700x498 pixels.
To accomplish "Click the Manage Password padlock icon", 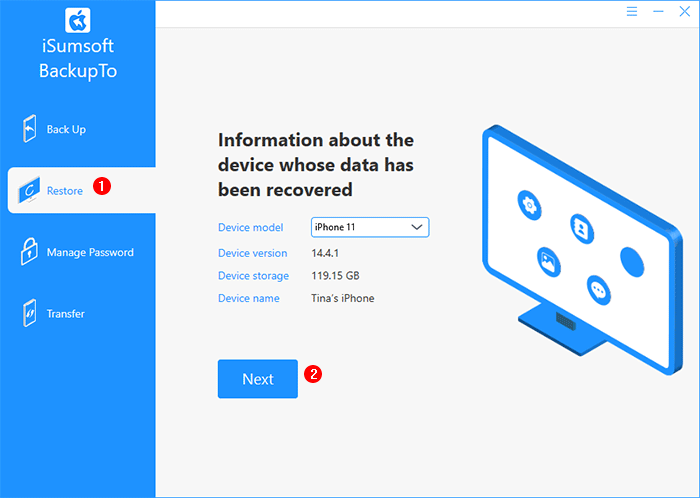I will point(29,252).
